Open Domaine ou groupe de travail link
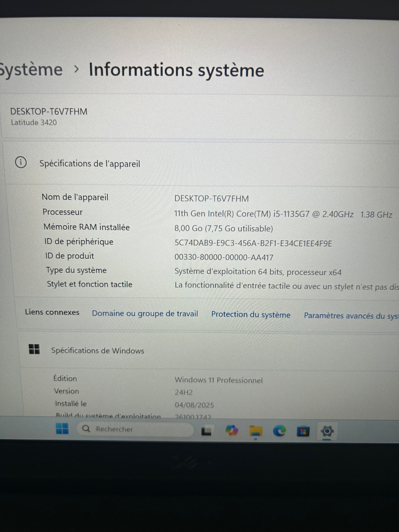 [x=145, y=314]
